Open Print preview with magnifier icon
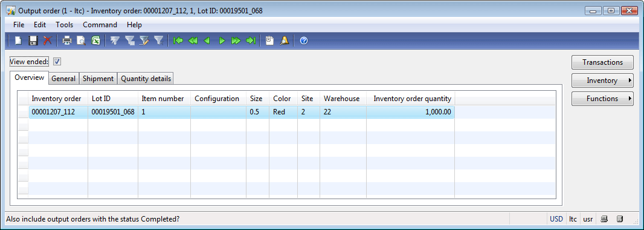Screen dimensions: 644x230 pyautogui.click(x=82, y=41)
